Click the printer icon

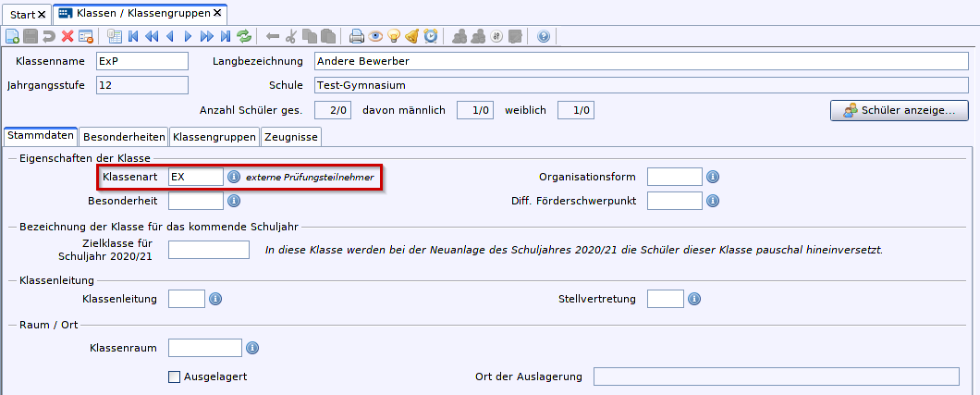356,36
